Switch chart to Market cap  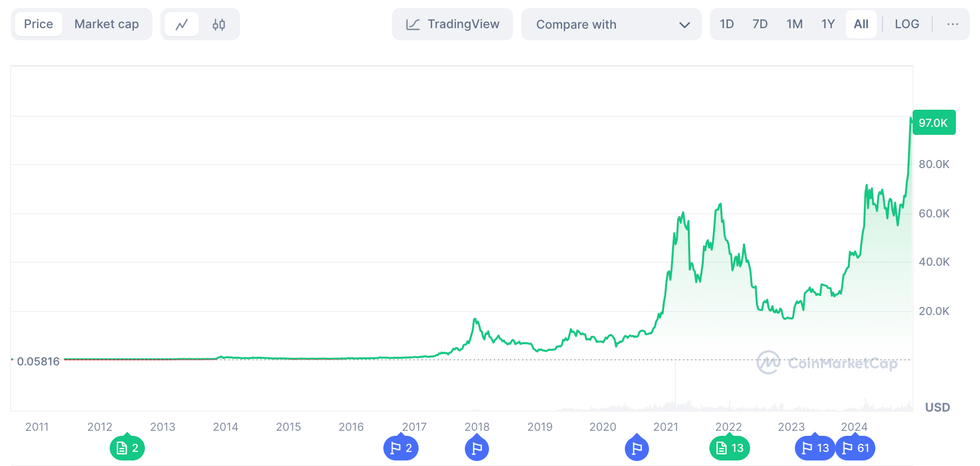click(x=107, y=24)
